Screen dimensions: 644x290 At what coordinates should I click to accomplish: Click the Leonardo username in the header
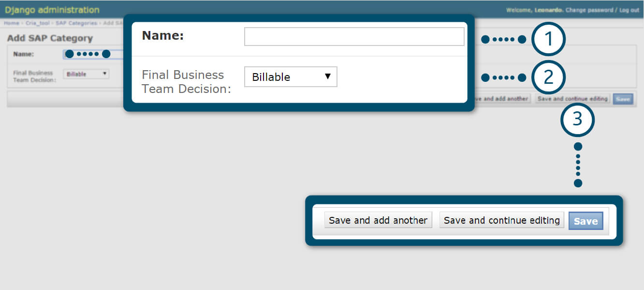(x=548, y=10)
